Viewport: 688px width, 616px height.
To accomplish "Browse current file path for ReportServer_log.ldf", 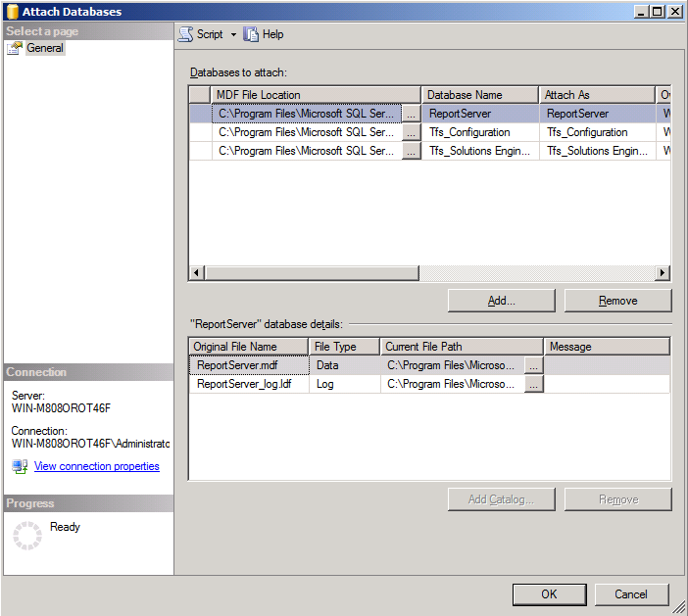I will pyautogui.click(x=534, y=385).
